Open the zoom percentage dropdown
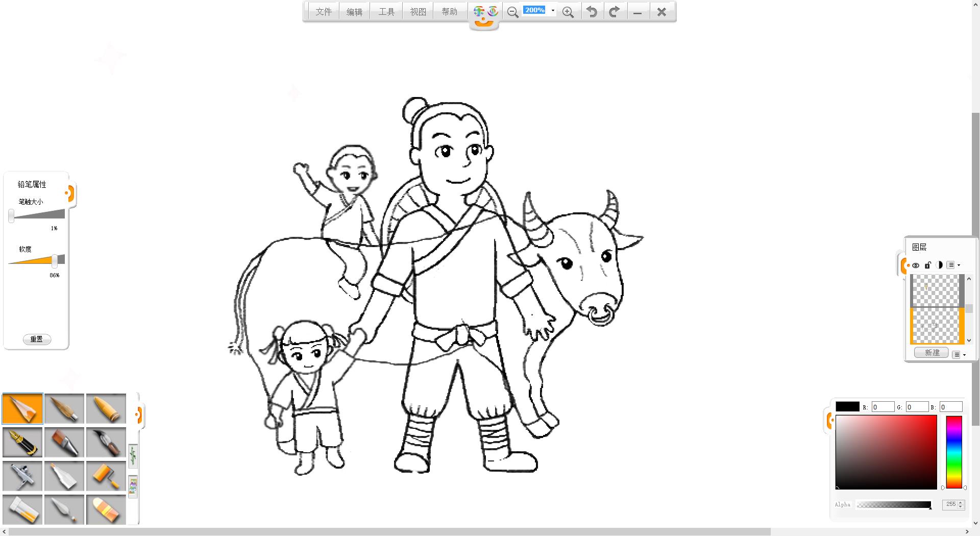The height and width of the screenshot is (536, 980). [x=553, y=11]
